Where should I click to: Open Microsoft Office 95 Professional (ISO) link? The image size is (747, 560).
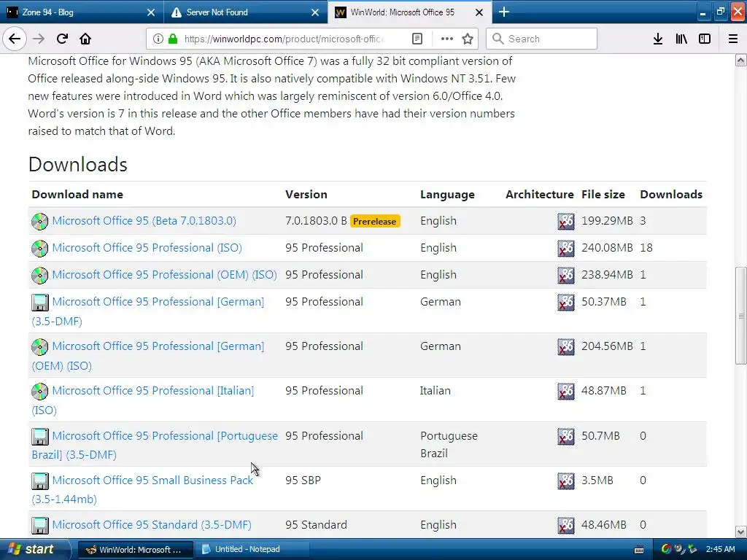pyautogui.click(x=147, y=248)
